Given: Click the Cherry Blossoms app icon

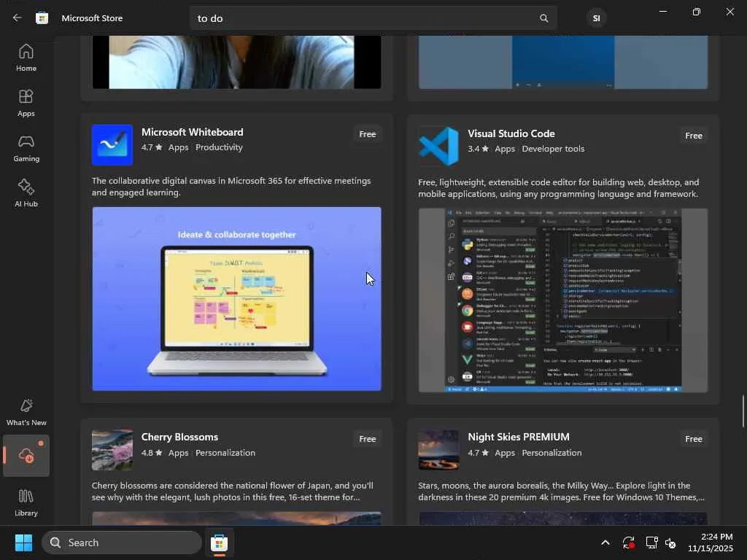Looking at the screenshot, I should [x=112, y=449].
